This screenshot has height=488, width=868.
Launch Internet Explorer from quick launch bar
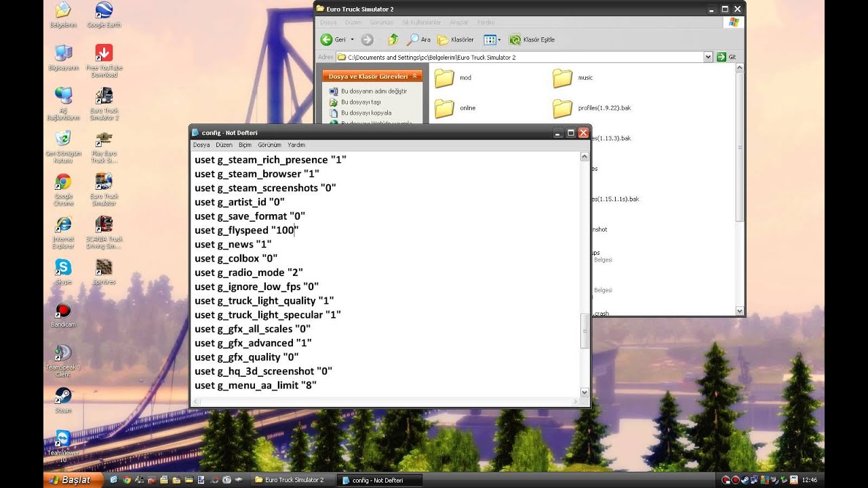[114, 480]
